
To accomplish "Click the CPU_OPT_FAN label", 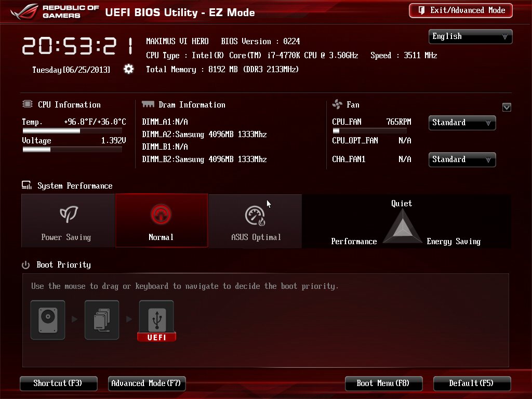I will [x=355, y=140].
